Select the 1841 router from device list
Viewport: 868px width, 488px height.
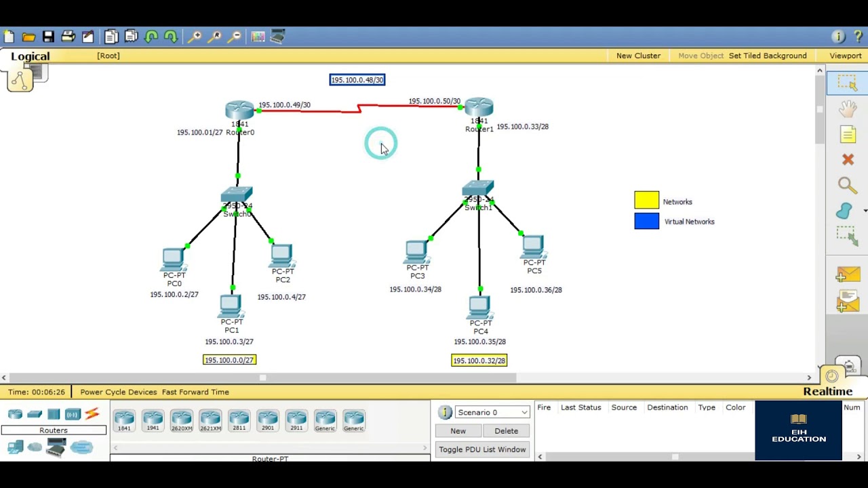point(124,420)
